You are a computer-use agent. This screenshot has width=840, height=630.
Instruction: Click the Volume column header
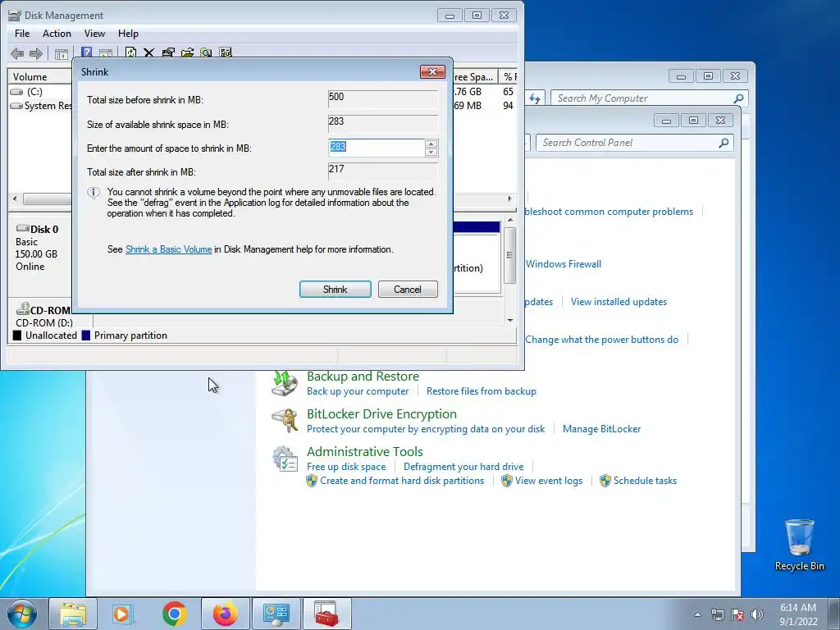[39, 76]
